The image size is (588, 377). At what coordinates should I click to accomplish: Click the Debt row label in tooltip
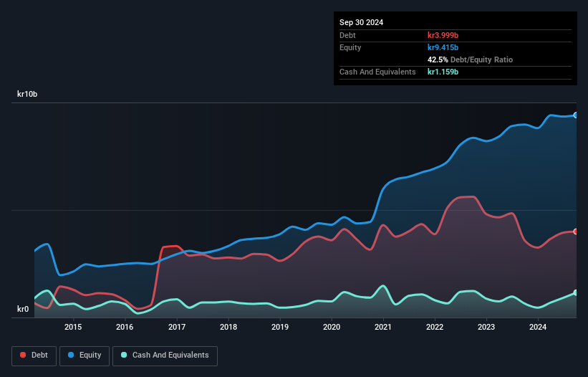[x=347, y=35]
